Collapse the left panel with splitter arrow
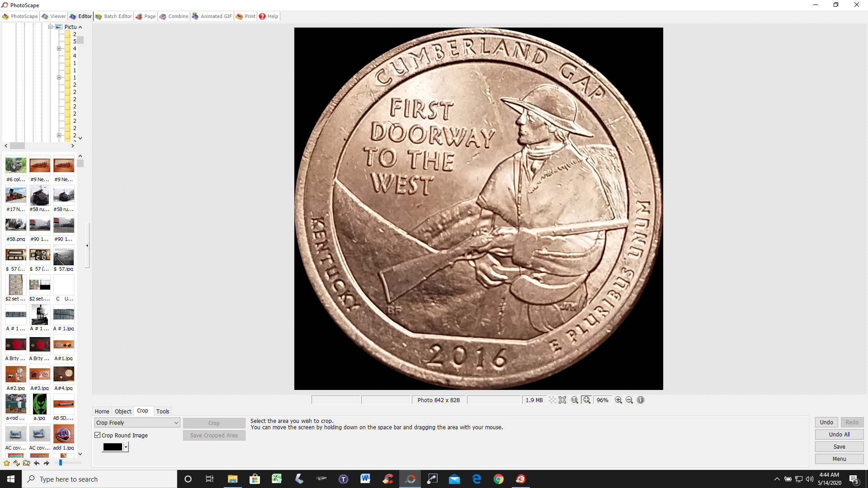This screenshot has height=488, width=868. [x=87, y=245]
